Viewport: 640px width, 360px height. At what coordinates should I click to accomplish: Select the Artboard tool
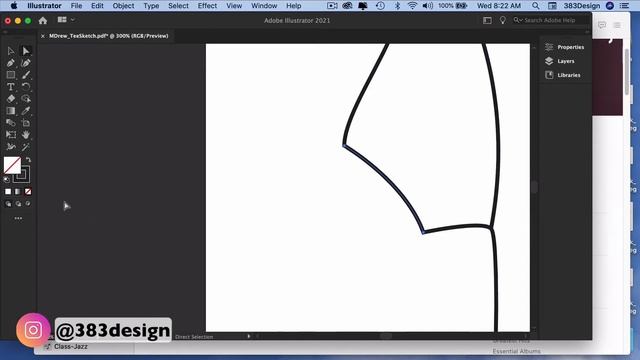pyautogui.click(x=26, y=122)
